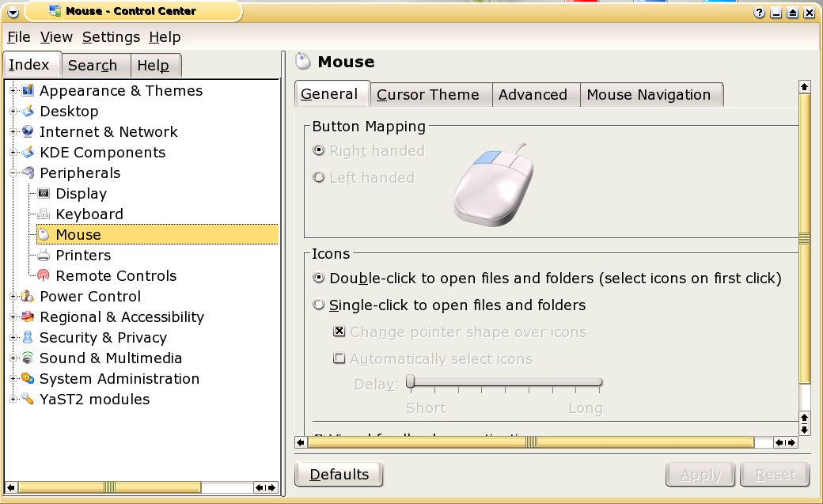
Task: Select Left handed button mapping
Action: tap(319, 177)
